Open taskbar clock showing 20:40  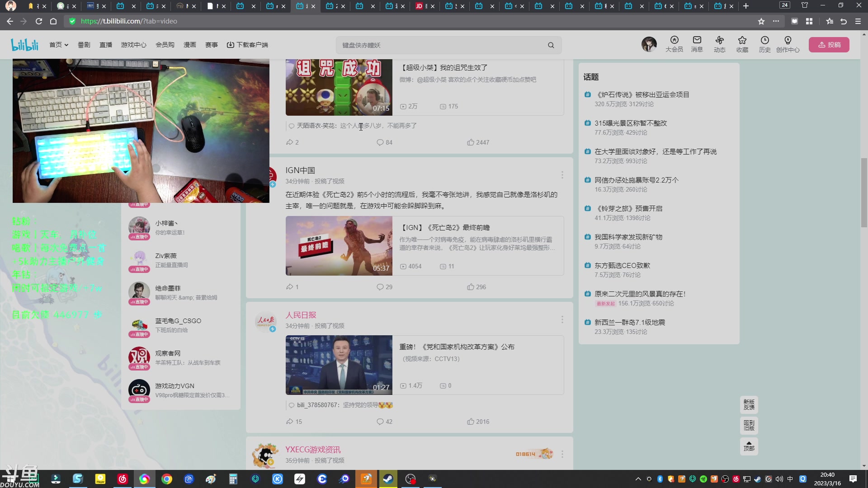(x=827, y=479)
